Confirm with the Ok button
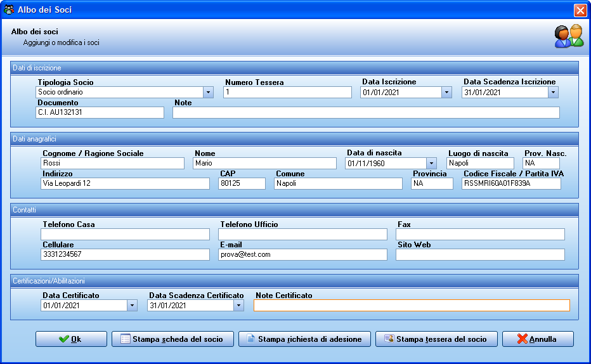 71,339
